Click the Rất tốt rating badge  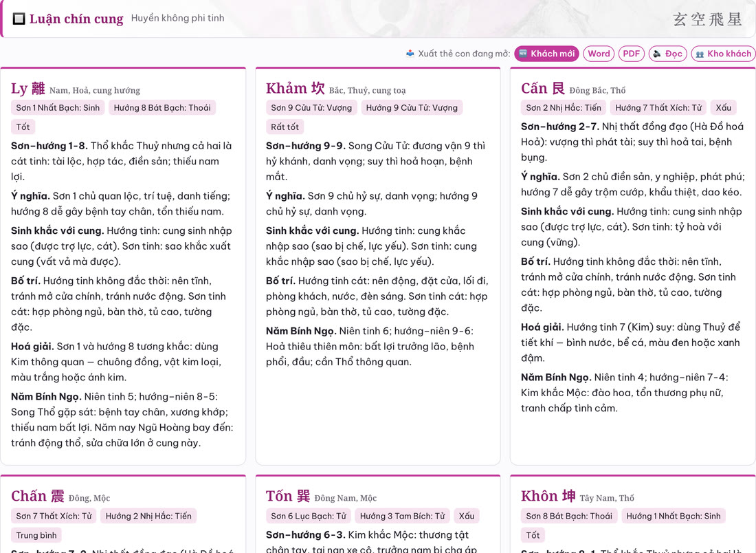[285, 127]
